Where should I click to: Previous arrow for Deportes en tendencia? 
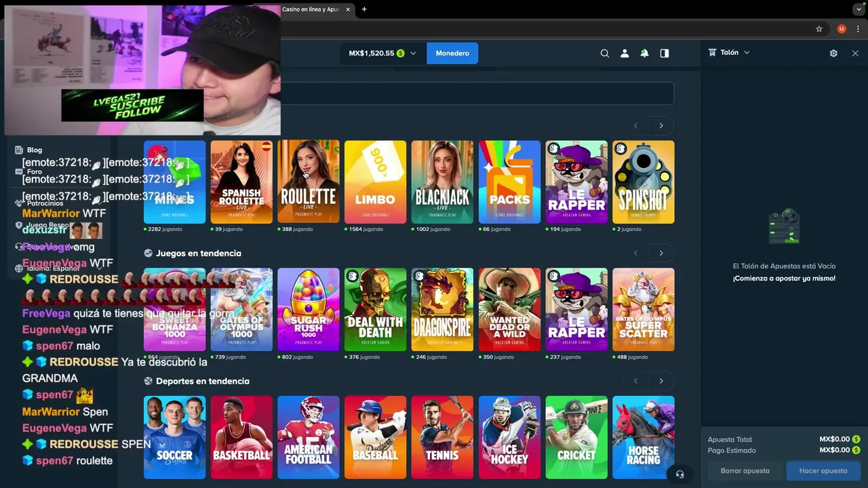point(635,381)
